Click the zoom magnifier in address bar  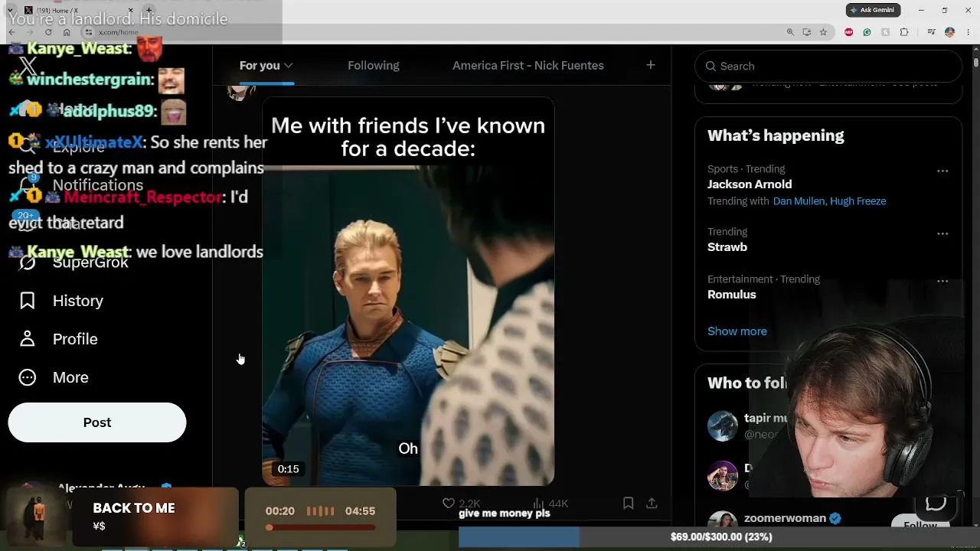tap(790, 32)
